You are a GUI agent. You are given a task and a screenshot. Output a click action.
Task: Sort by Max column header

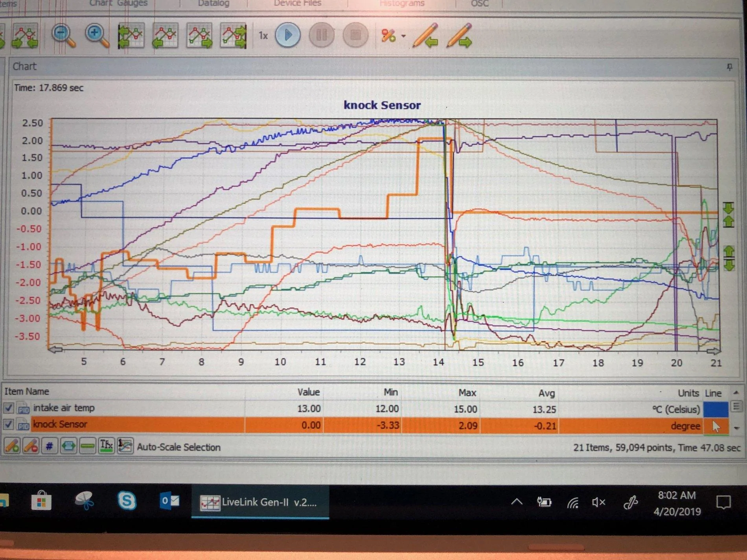coord(467,393)
